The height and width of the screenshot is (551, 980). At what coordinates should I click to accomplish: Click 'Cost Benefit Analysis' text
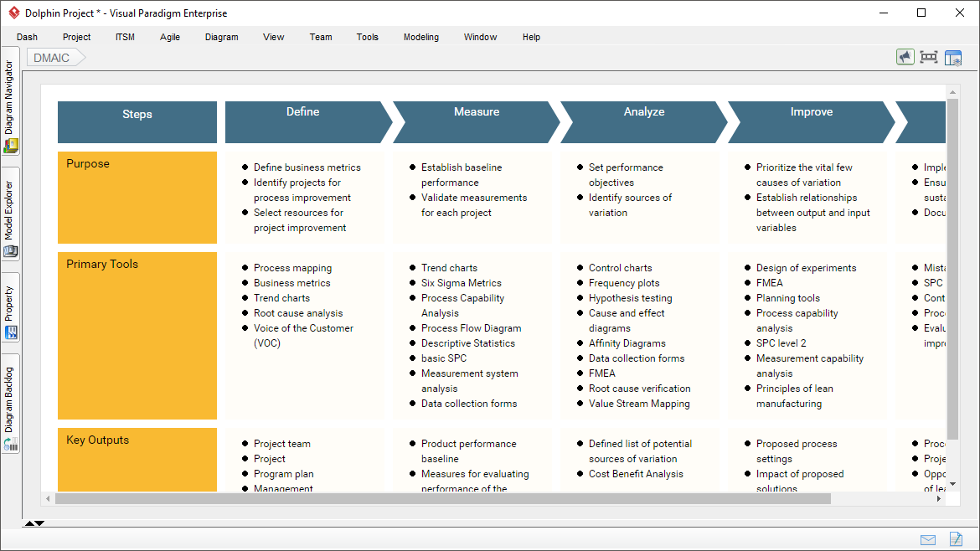pyautogui.click(x=636, y=473)
